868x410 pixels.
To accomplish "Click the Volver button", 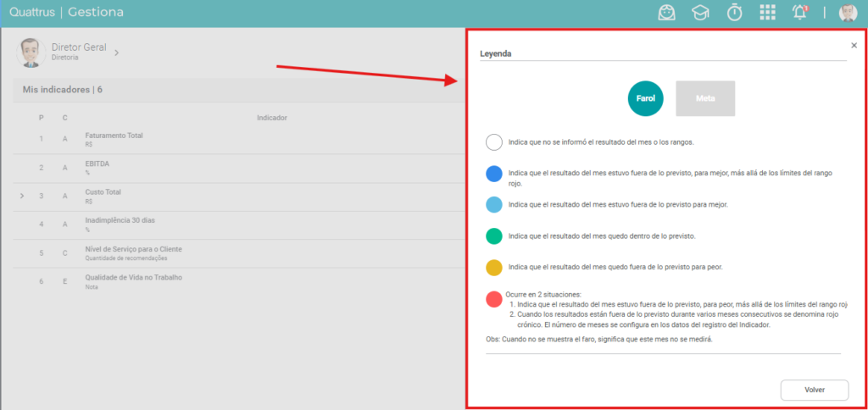I will (x=815, y=390).
